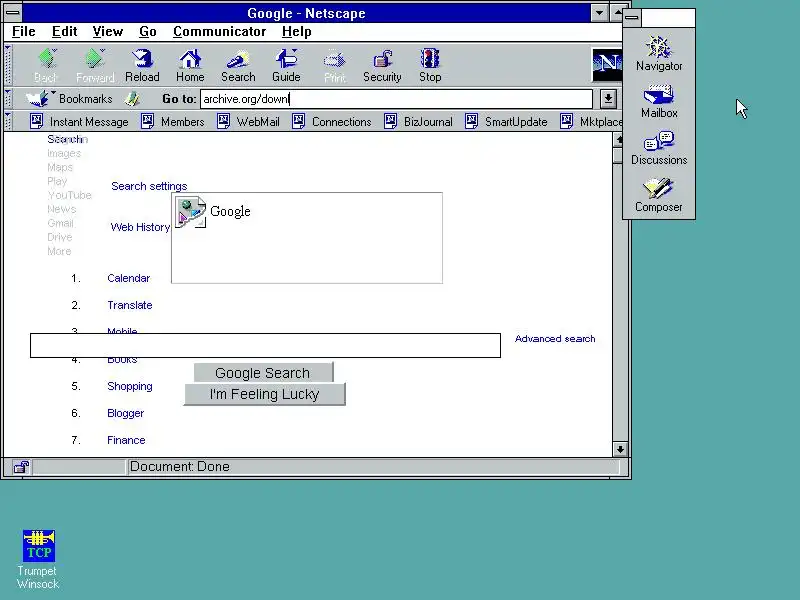The height and width of the screenshot is (600, 800).
Task: Click the page scrollbar down arrow
Action: (619, 449)
